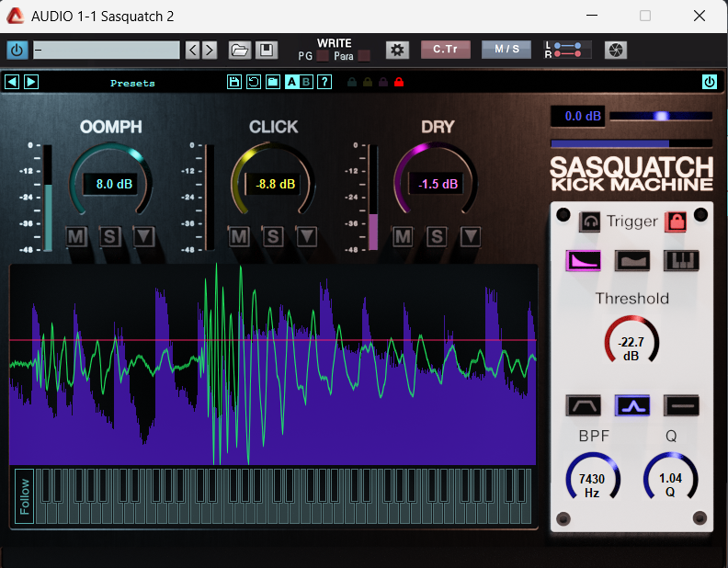This screenshot has height=568, width=728.
Task: Choose the peak band-pass filter shape
Action: (632, 404)
